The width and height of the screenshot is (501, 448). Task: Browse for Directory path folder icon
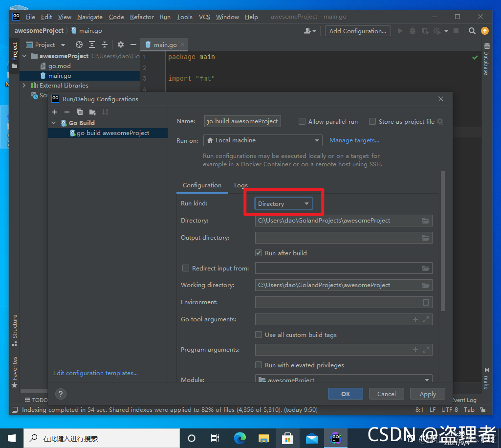(x=426, y=221)
